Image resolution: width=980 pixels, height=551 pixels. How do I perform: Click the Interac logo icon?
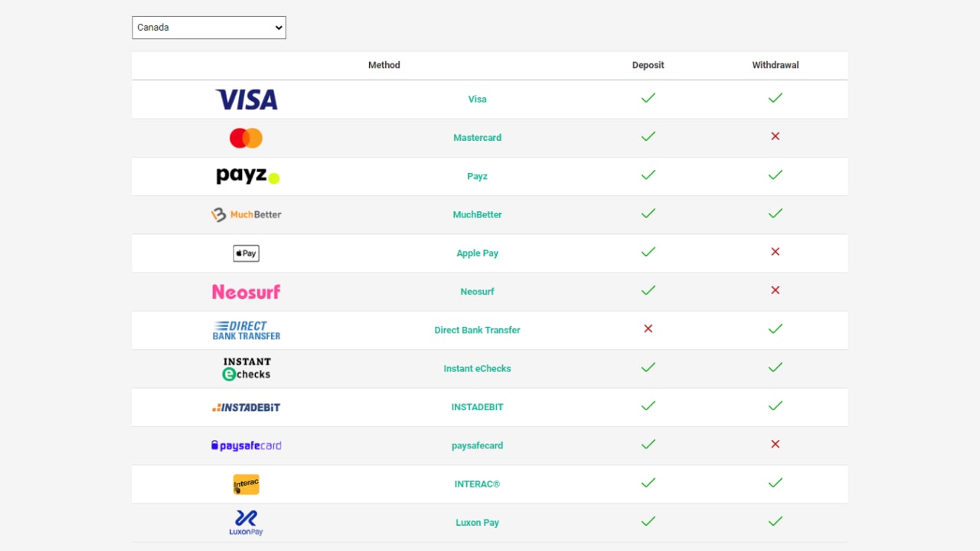[x=247, y=484]
